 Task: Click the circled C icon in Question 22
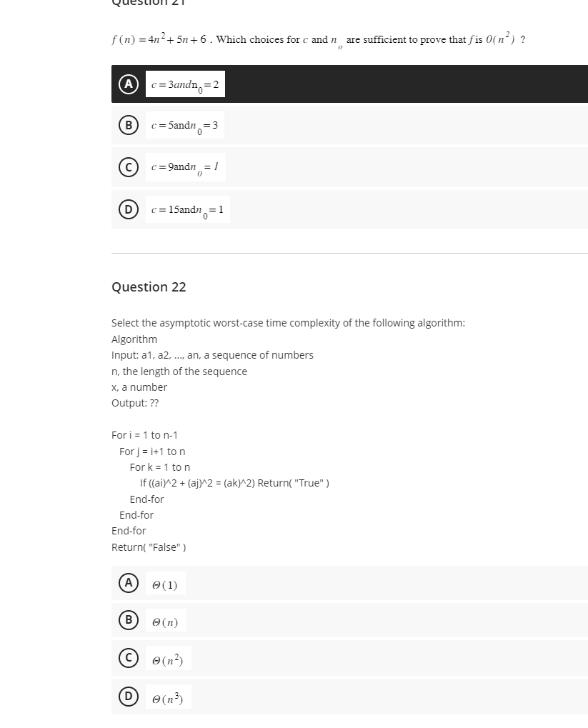pyautogui.click(x=128, y=657)
